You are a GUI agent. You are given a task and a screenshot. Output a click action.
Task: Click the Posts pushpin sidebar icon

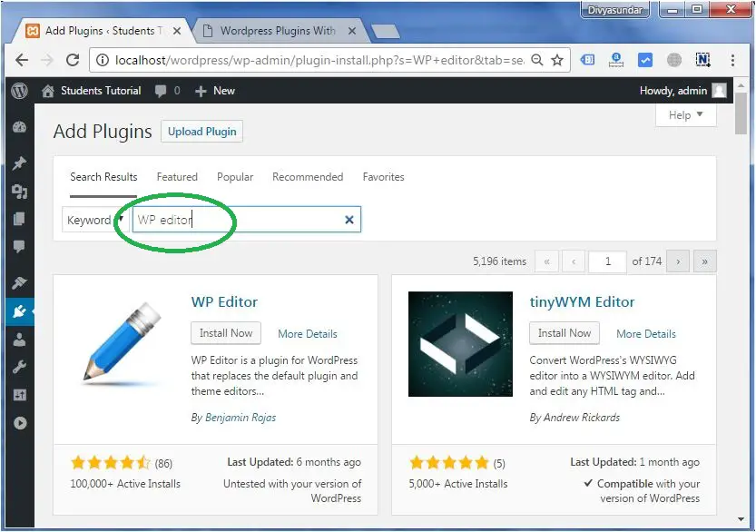19,163
